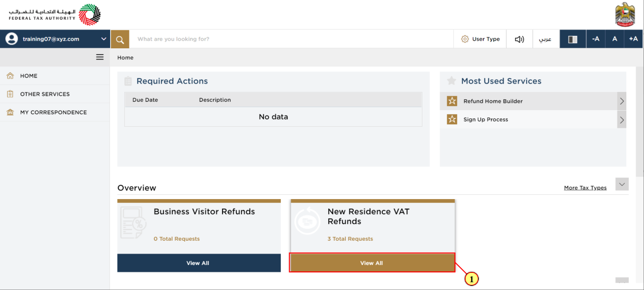Image resolution: width=644 pixels, height=290 pixels.
Task: Click the search magnifier icon
Action: (x=120, y=39)
